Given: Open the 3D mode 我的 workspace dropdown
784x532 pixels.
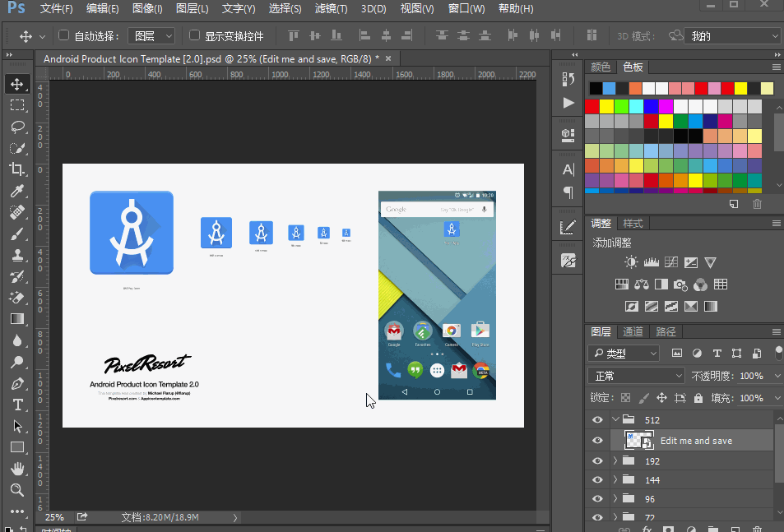Looking at the screenshot, I should 733,36.
